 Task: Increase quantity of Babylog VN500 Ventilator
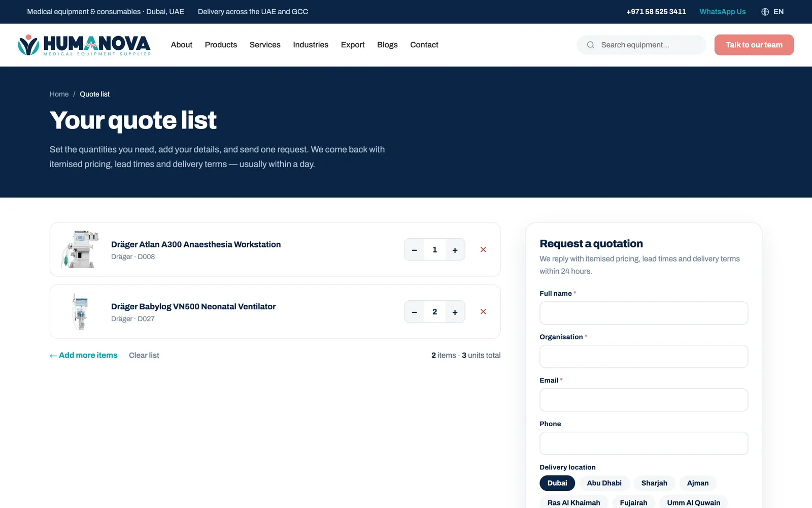pyautogui.click(x=455, y=311)
